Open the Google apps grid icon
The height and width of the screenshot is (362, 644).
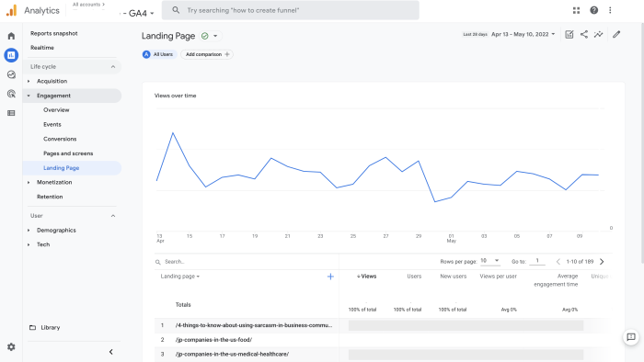[576, 10]
